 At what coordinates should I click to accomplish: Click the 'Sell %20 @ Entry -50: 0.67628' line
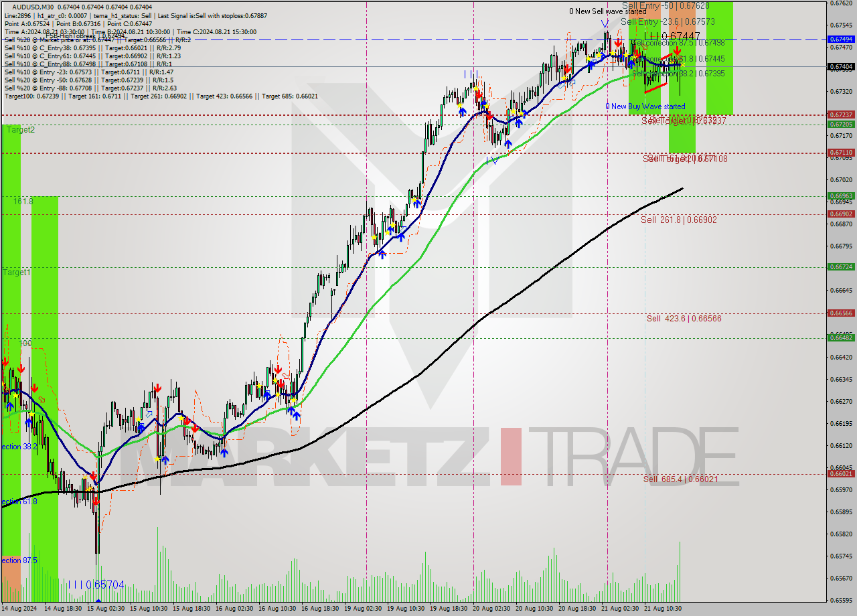[x=88, y=80]
